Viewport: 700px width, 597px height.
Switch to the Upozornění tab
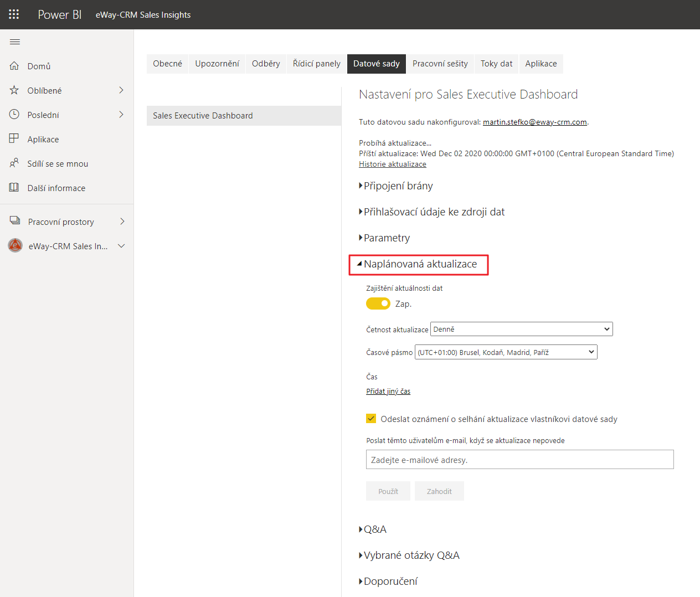(x=217, y=64)
